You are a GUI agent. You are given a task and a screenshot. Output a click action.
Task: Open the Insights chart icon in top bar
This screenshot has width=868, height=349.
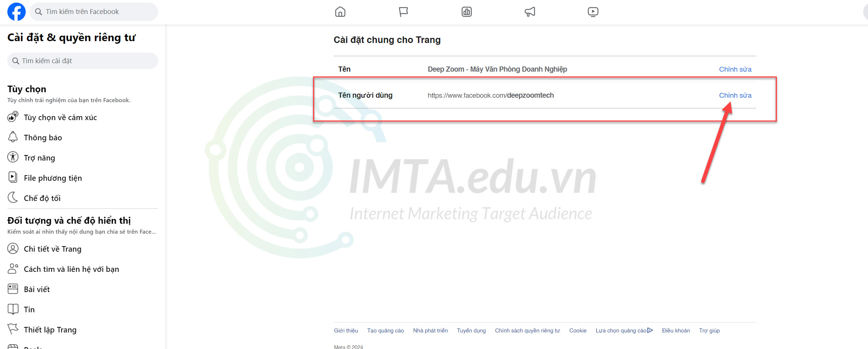(467, 12)
